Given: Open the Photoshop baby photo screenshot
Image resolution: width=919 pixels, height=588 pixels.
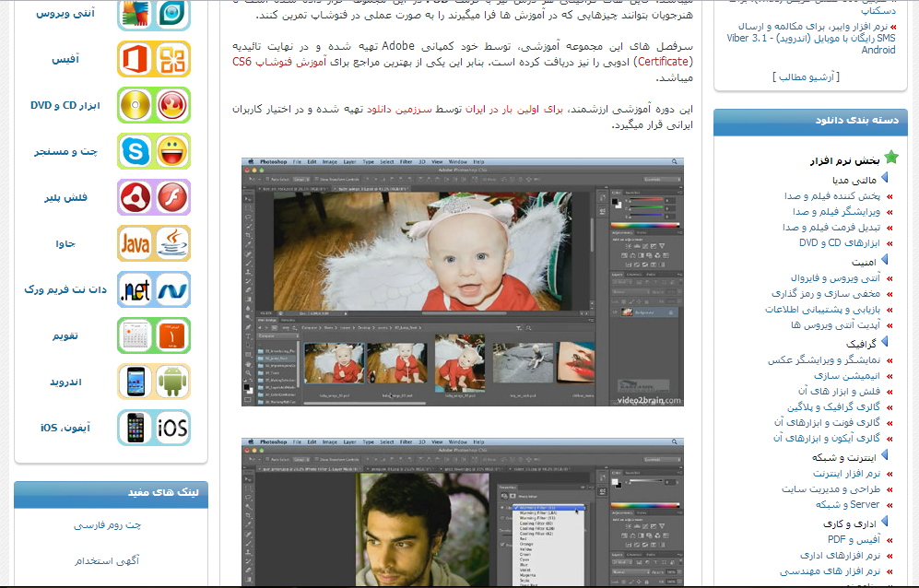Looking at the screenshot, I should [463, 281].
